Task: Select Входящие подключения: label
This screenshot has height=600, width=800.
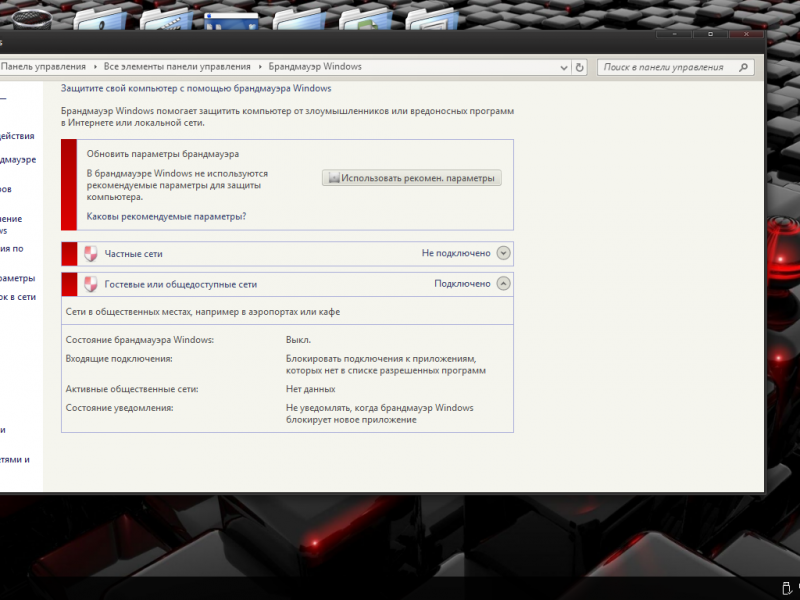Action: [119, 359]
